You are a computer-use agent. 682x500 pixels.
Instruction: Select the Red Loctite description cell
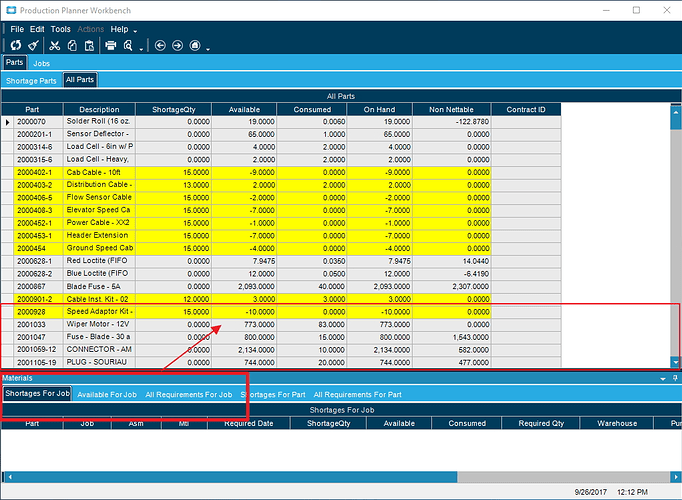pyautogui.click(x=100, y=261)
